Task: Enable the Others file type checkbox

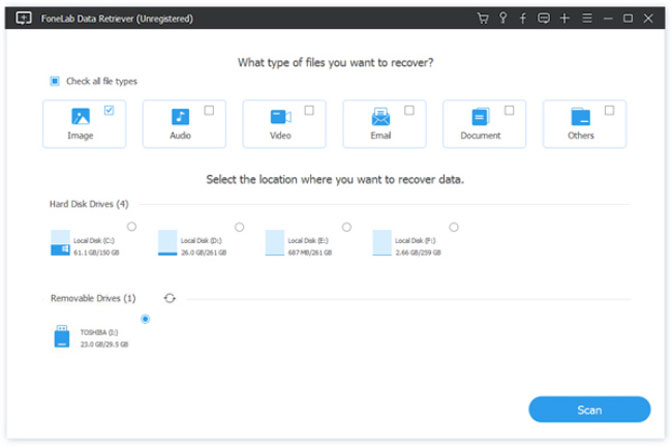Action: [x=609, y=111]
